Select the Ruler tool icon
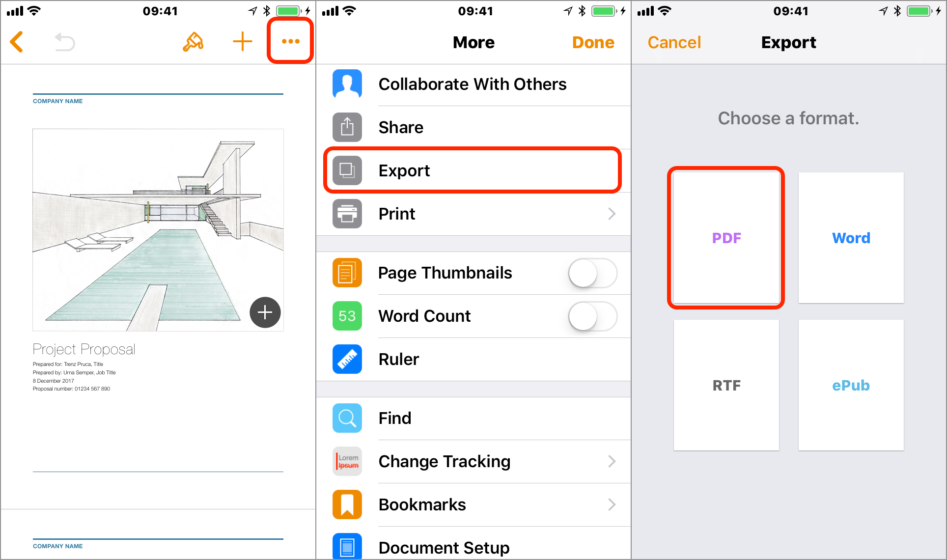This screenshot has height=560, width=947. (x=347, y=360)
